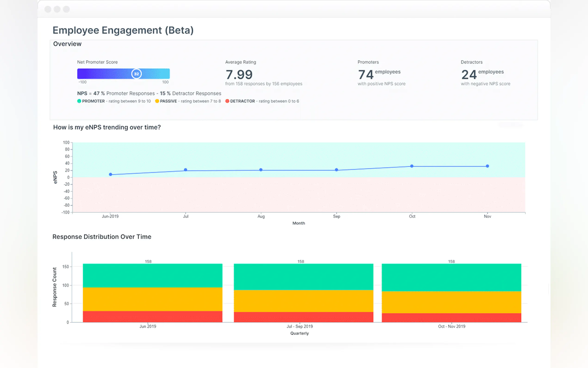Image resolution: width=588 pixels, height=368 pixels.
Task: Click the Jul eNPS data point
Action: coord(185,170)
